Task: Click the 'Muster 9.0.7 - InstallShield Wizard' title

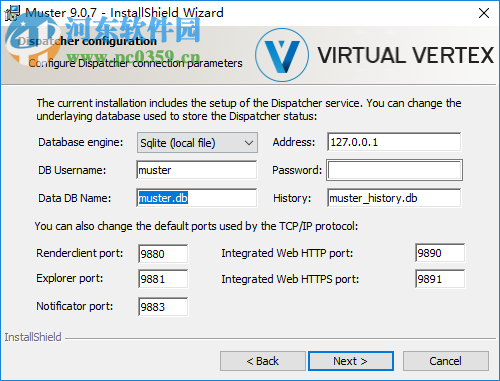Action: (x=124, y=13)
